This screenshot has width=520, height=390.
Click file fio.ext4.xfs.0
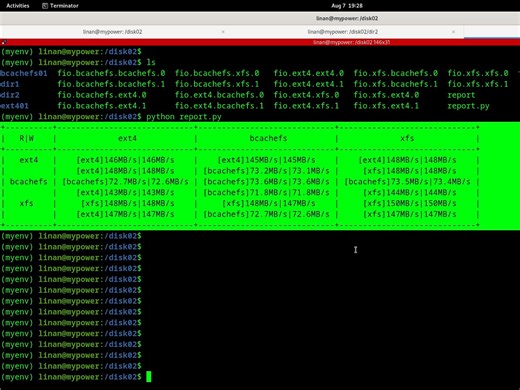(306, 95)
